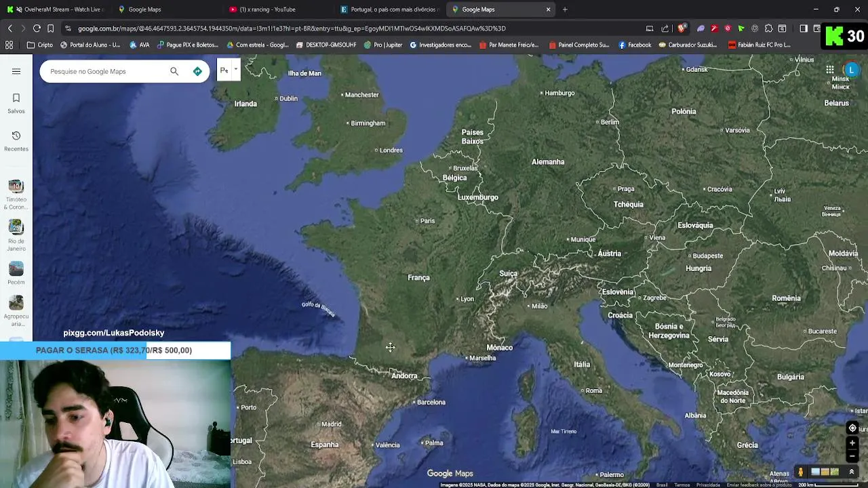Image resolution: width=868 pixels, height=488 pixels.
Task: Open a new browser tab with plus
Action: pyautogui.click(x=565, y=9)
